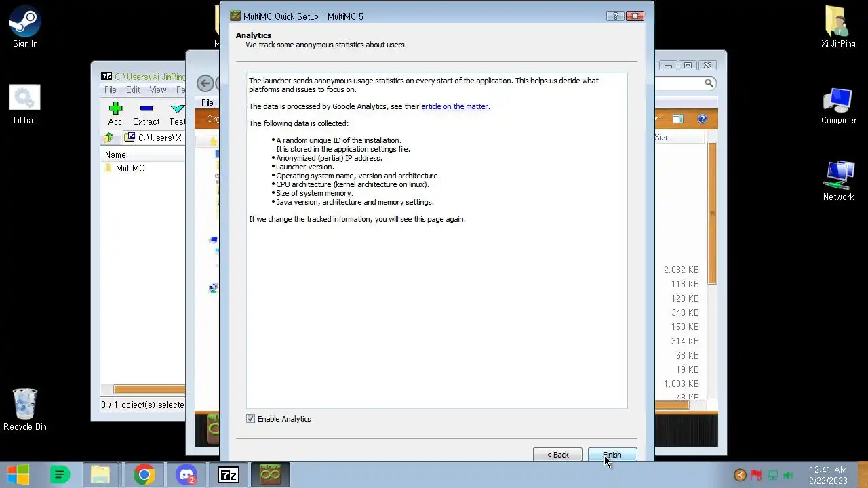868x488 pixels.
Task: Open the Edit menu in 7-Zip
Action: [133, 89]
